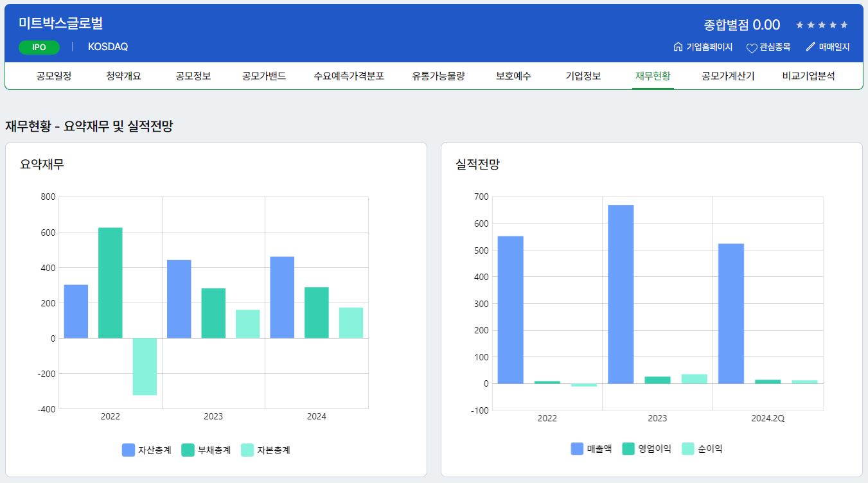Image resolution: width=868 pixels, height=483 pixels.
Task: Toggle 자산총계 legend series
Action: (x=146, y=450)
